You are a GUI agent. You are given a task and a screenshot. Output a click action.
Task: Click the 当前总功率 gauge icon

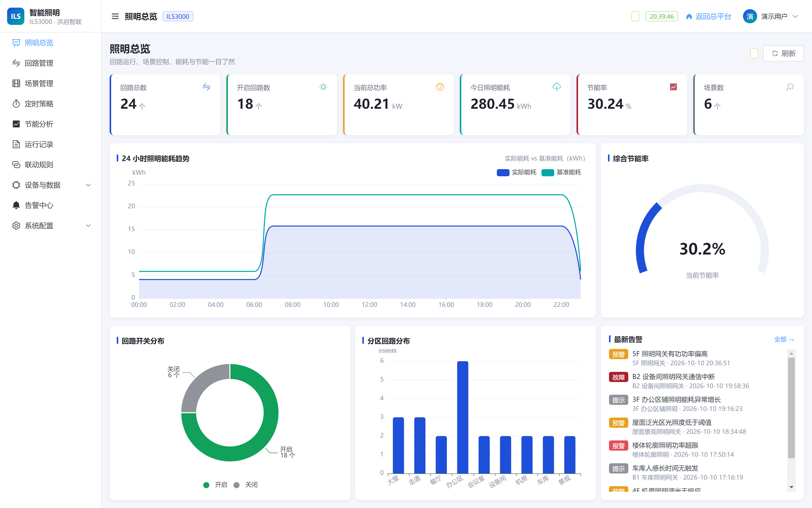440,87
